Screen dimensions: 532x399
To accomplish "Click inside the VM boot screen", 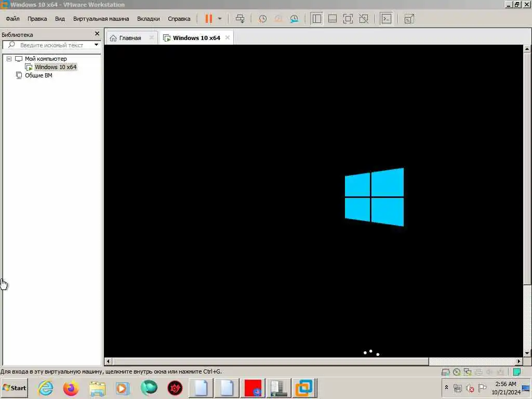I will pyautogui.click(x=313, y=201).
